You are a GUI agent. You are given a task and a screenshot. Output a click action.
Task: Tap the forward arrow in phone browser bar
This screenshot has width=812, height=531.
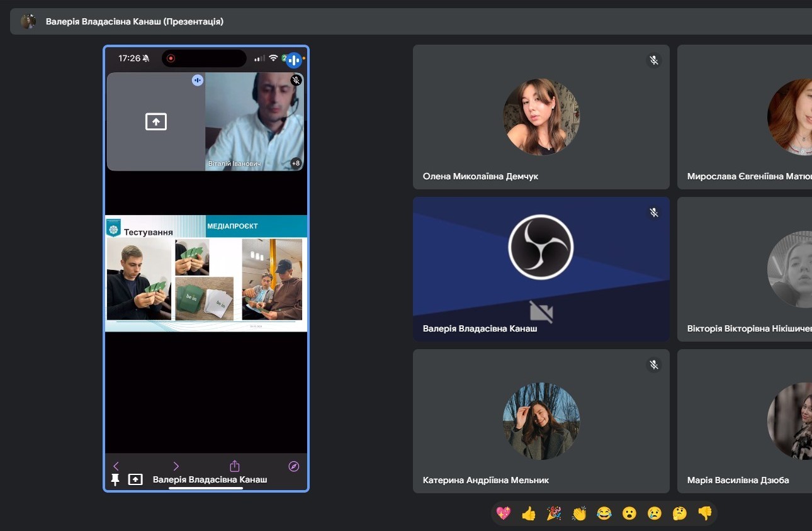point(176,466)
